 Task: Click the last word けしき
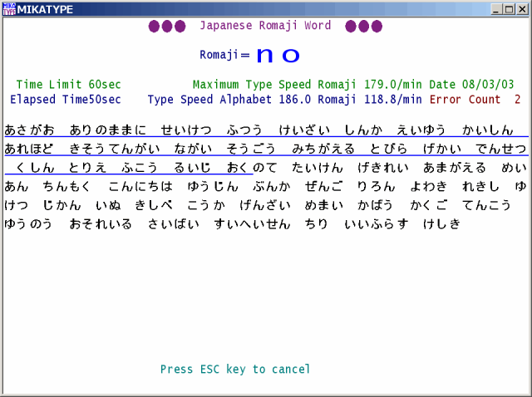[441, 224]
